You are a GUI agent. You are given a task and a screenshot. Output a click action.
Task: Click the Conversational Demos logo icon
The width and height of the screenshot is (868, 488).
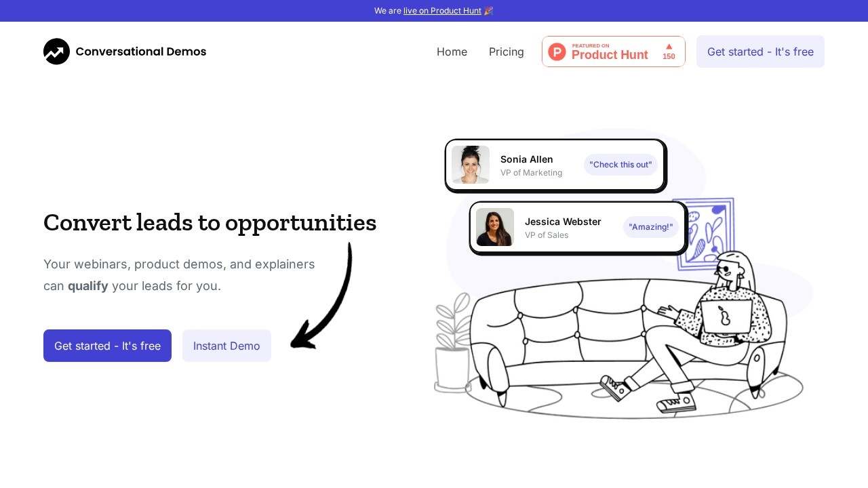click(57, 52)
